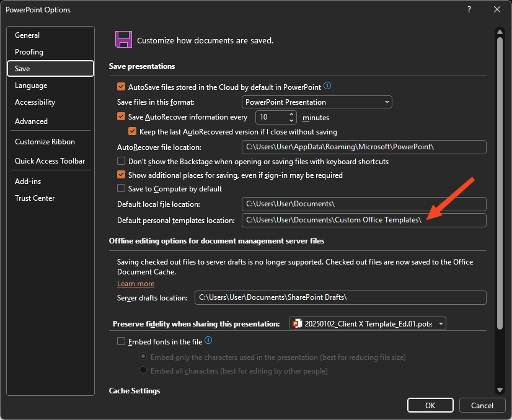
Task: Open the Advanced options category
Action: [x=31, y=121]
